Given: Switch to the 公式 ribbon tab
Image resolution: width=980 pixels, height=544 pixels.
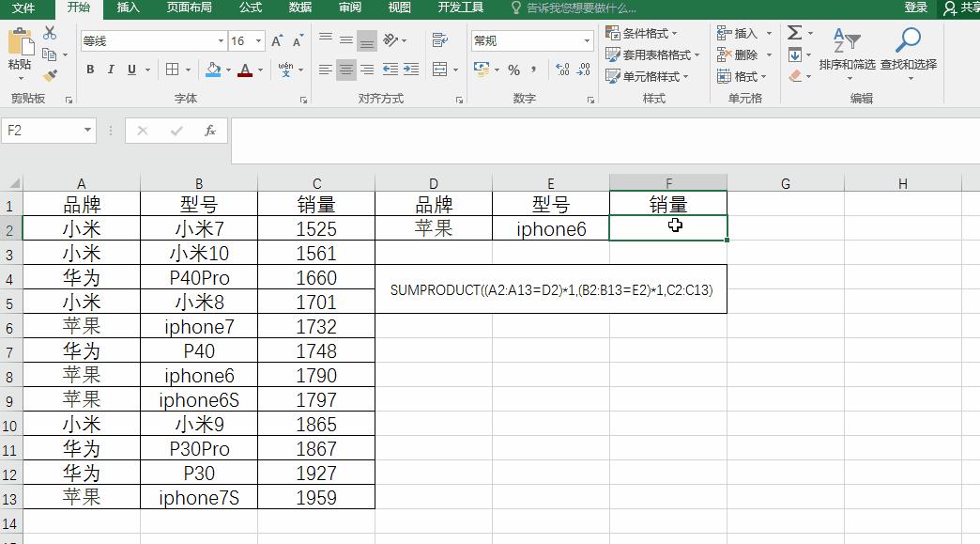Looking at the screenshot, I should pyautogui.click(x=250, y=8).
